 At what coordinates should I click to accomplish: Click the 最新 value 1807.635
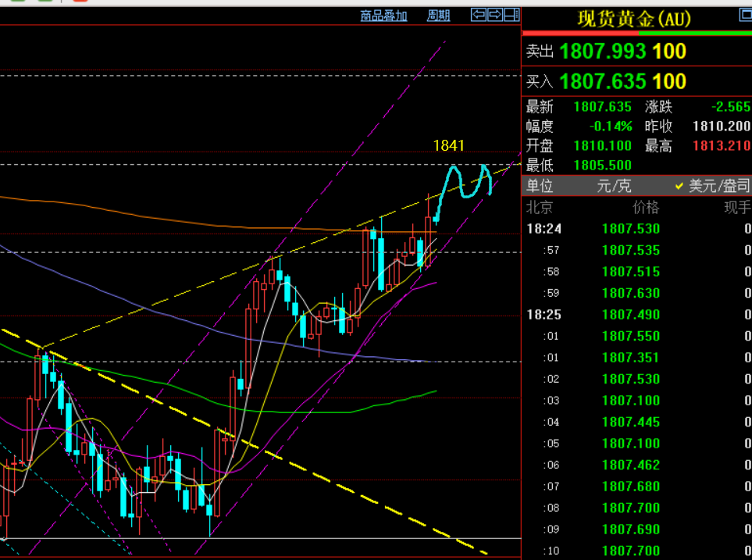coord(602,106)
